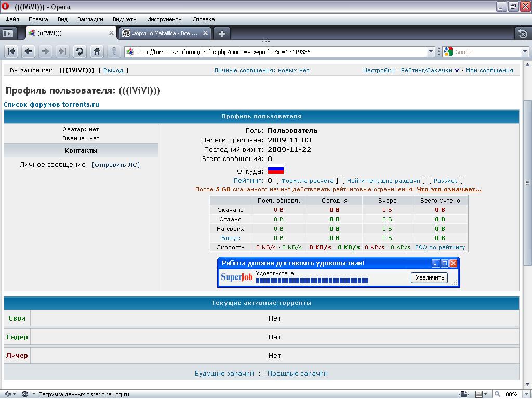
Task: Open the Google search engine selector
Action: pos(447,52)
